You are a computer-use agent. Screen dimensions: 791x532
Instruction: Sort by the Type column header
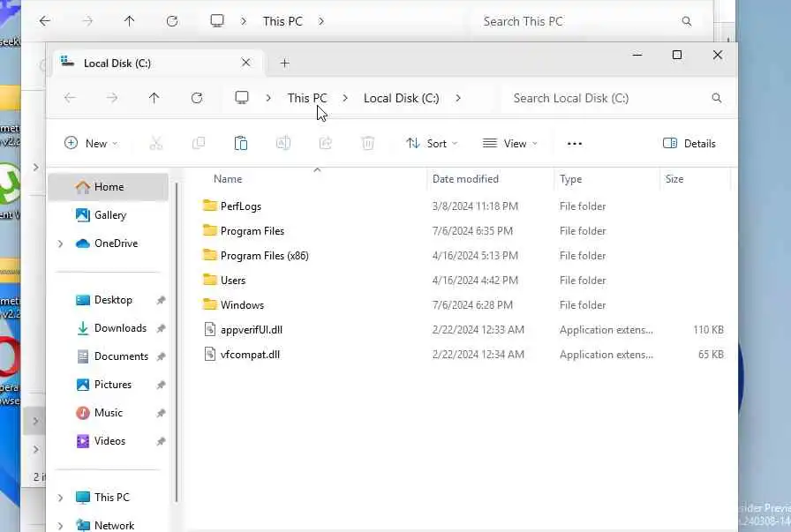[570, 179]
